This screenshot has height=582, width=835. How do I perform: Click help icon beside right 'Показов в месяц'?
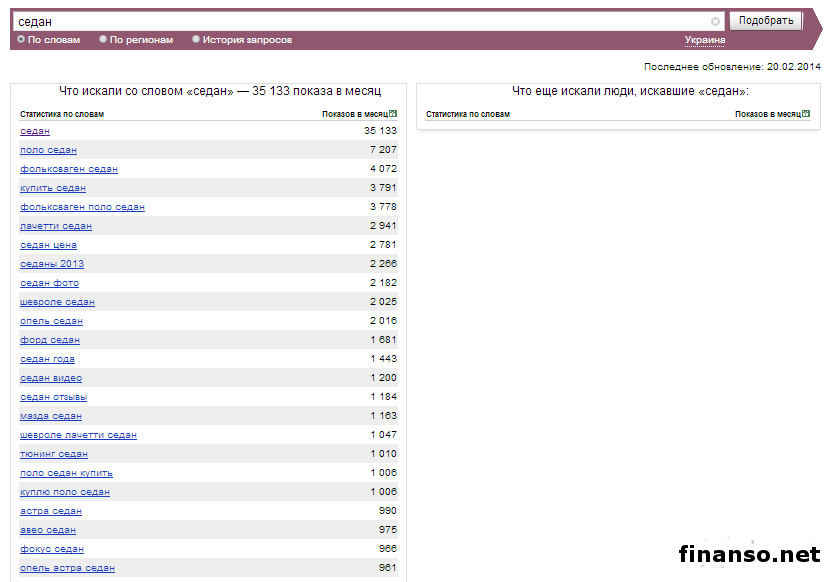[x=806, y=114]
